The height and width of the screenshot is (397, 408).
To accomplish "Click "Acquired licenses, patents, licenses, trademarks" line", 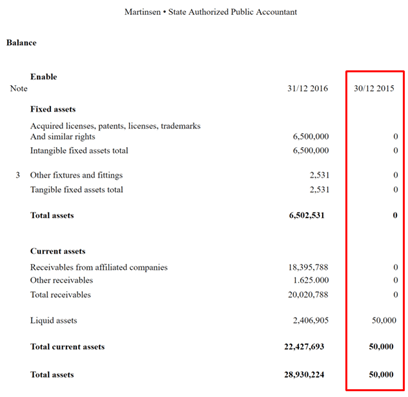I will [x=115, y=126].
